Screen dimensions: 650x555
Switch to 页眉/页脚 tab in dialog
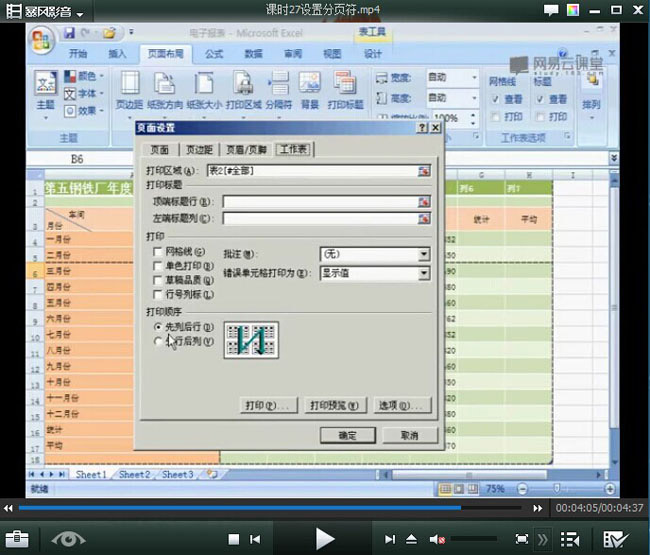click(246, 150)
